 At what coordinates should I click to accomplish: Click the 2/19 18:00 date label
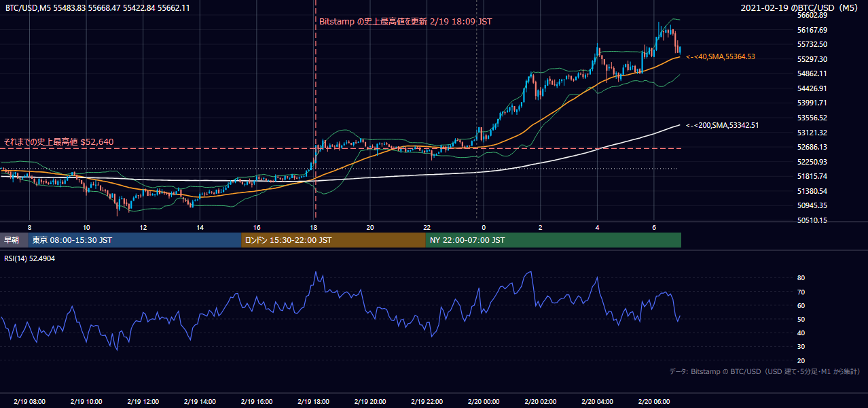click(x=313, y=402)
